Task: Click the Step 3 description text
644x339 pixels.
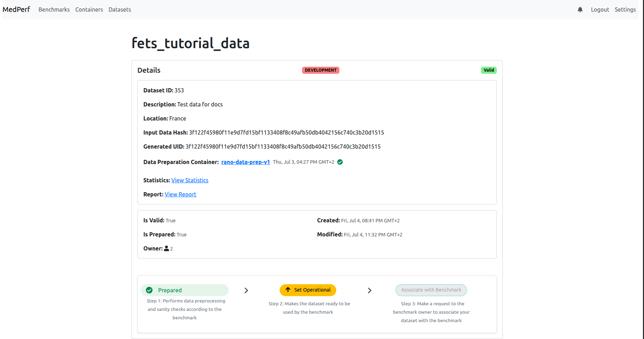Action: 431,312
